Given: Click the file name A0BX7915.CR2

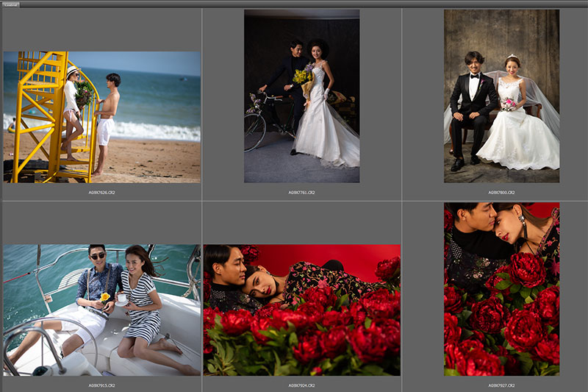Looking at the screenshot, I should coord(101,385).
